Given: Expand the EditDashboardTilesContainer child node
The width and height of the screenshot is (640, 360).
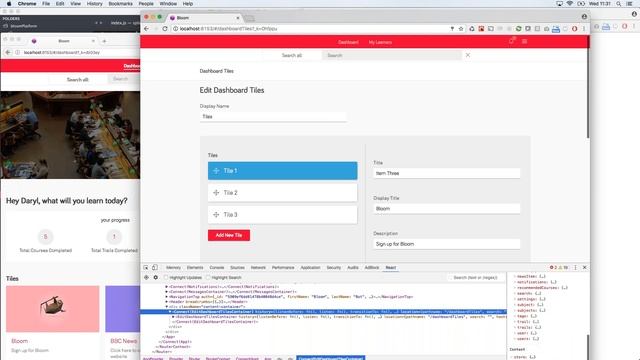Looking at the screenshot, I should click(x=173, y=317).
